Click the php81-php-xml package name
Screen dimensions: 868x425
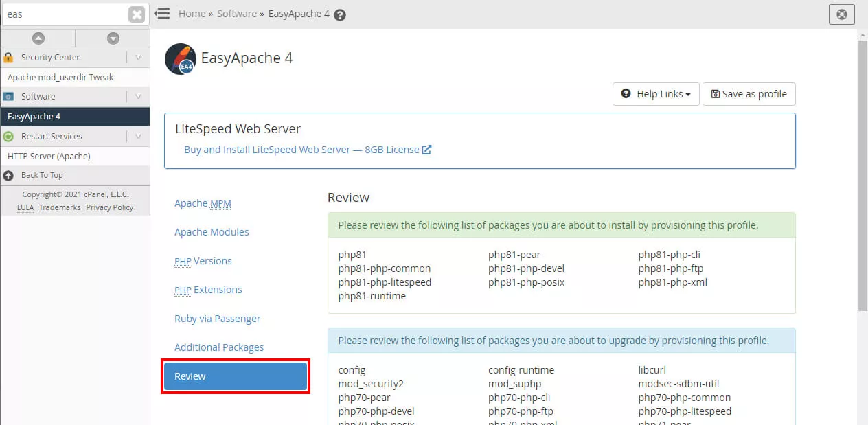[672, 282]
